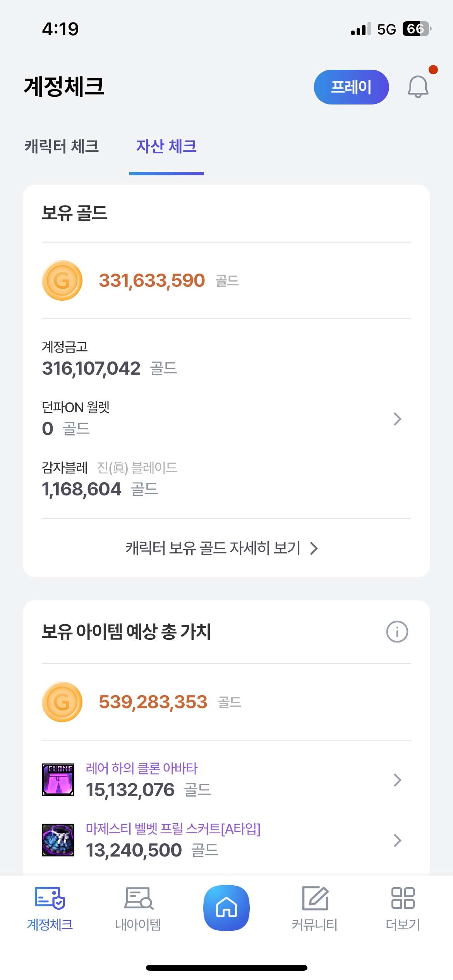Expand the 마제스티 벨벳 프릴 스커트 chevron
This screenshot has height=980, width=453.
coord(397,840)
